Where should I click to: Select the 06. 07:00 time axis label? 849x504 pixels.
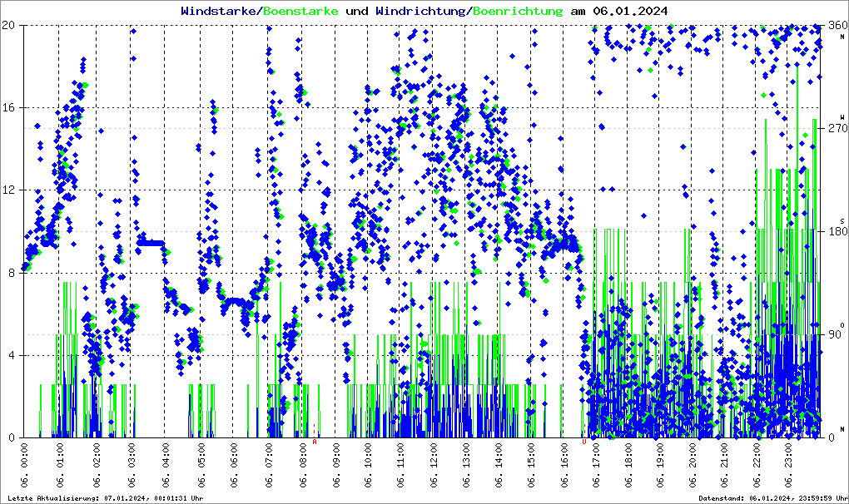[x=270, y=466]
